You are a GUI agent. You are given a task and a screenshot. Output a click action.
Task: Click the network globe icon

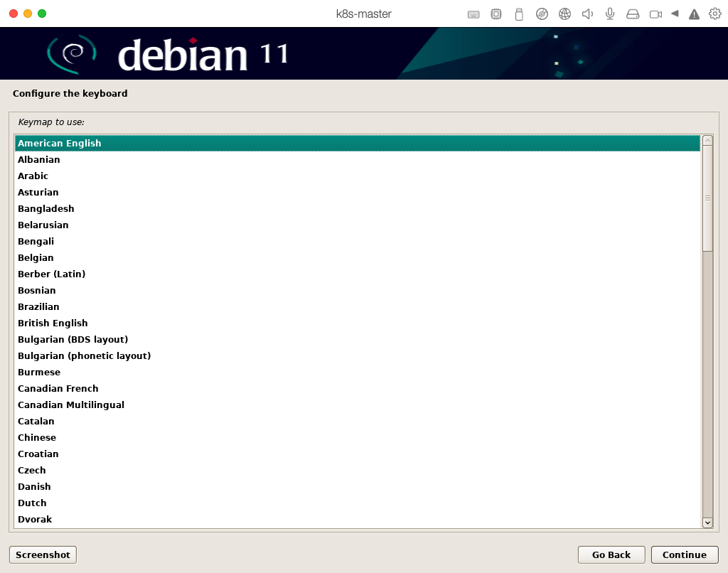tap(564, 14)
